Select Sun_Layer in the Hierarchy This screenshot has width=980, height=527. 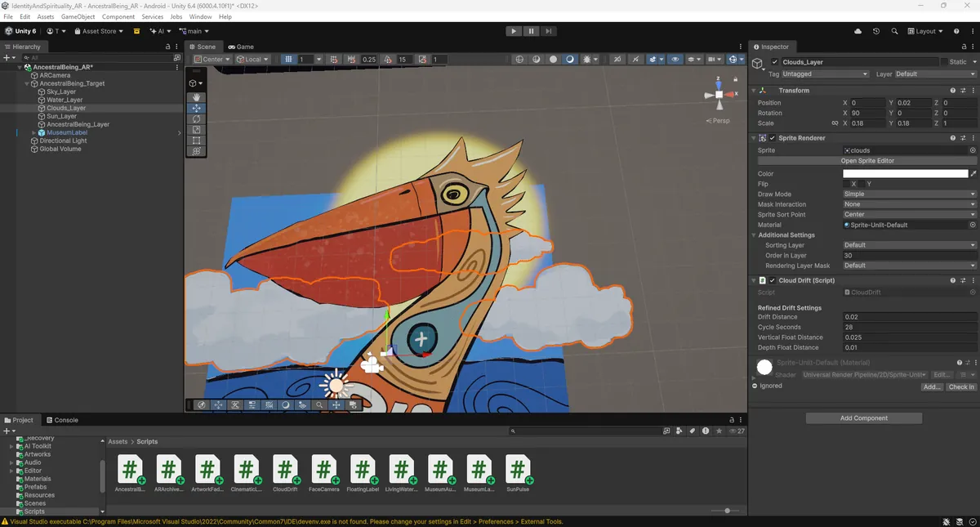[61, 116]
